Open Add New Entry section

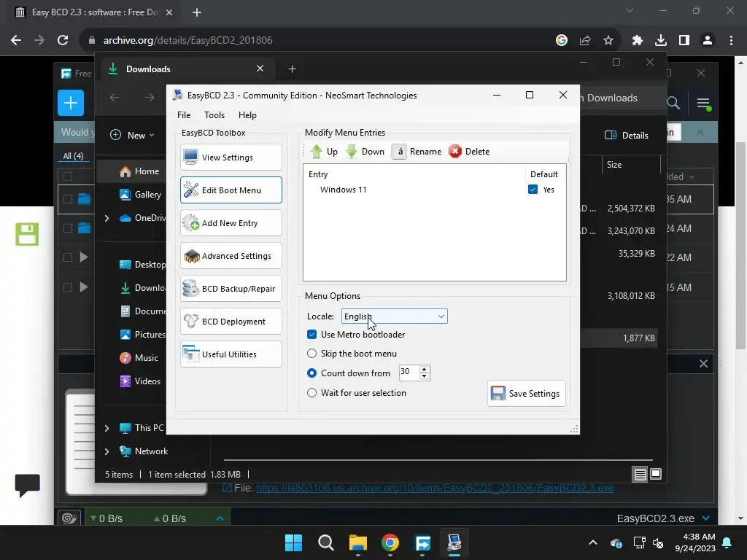231,223
